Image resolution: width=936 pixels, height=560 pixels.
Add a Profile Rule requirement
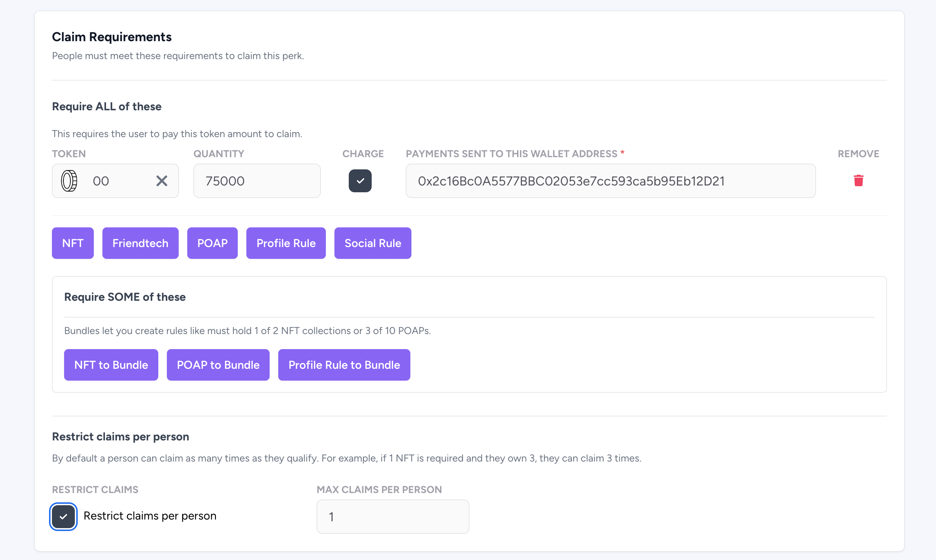point(286,243)
